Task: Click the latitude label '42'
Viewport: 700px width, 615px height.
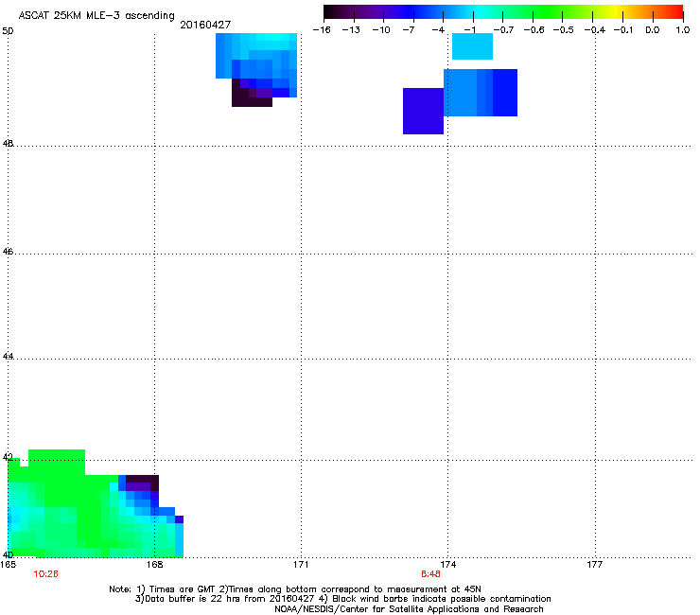Action: (8, 457)
